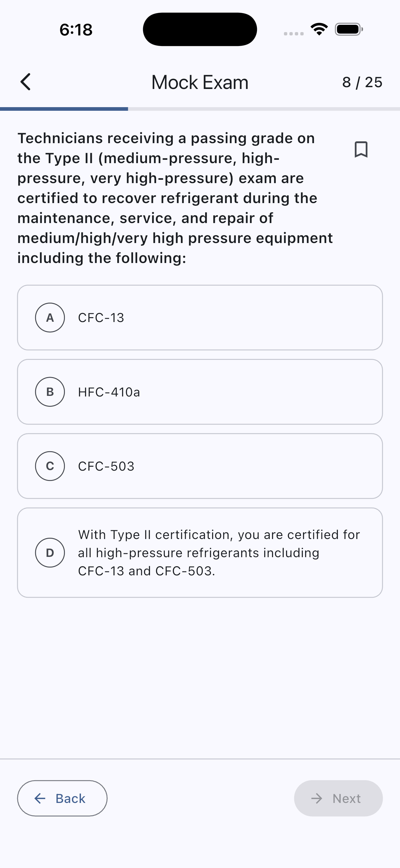Select the D circle answer option
This screenshot has width=400, height=868.
tap(50, 553)
